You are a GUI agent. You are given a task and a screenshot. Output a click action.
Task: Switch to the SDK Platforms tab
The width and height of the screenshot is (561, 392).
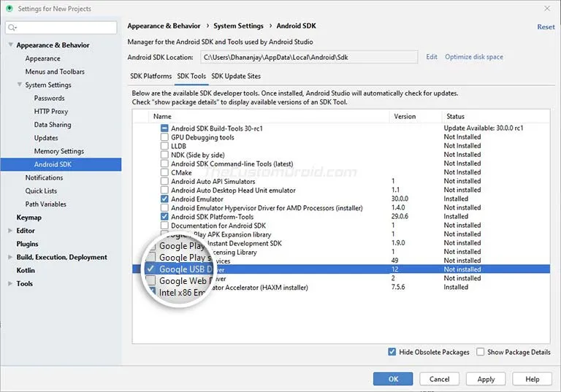[x=151, y=76]
